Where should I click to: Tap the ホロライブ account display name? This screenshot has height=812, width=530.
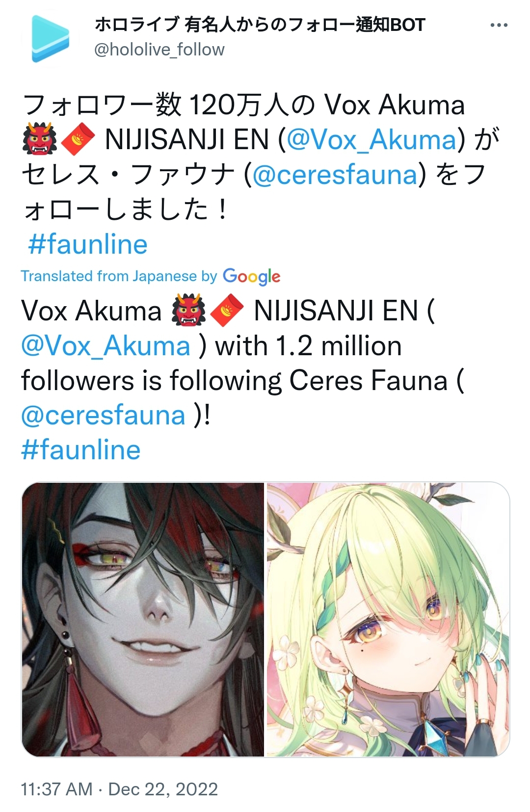259,24
